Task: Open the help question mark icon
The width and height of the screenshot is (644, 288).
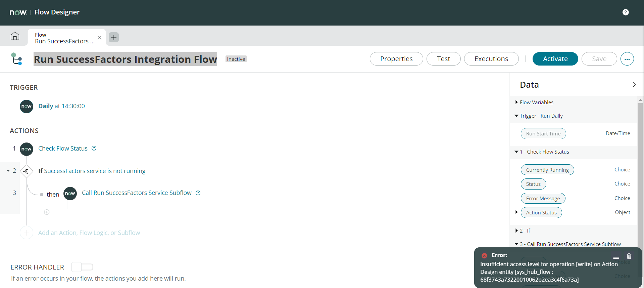Action: tap(626, 12)
